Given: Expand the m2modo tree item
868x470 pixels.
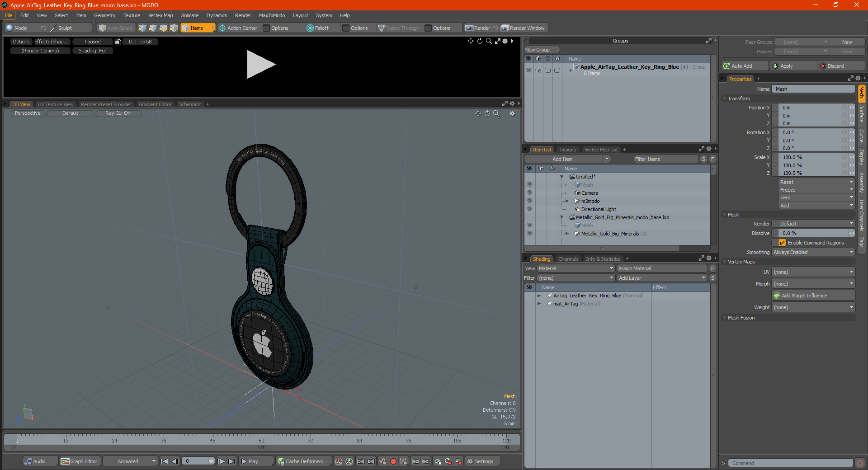Looking at the screenshot, I should (567, 201).
